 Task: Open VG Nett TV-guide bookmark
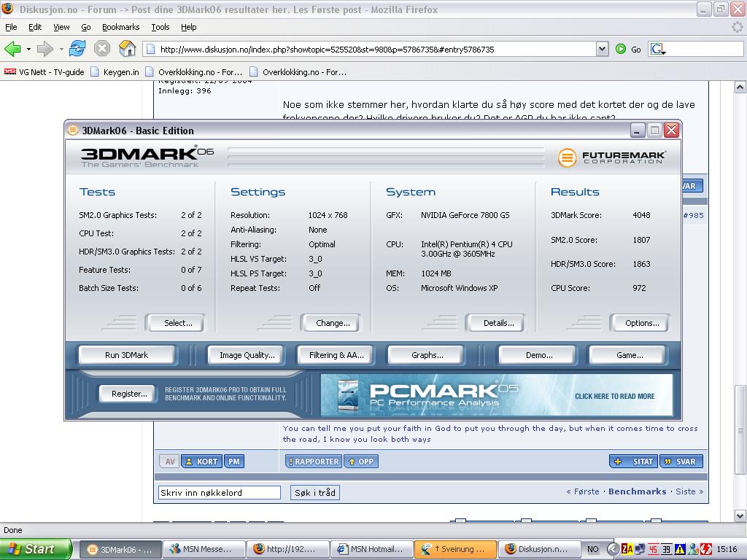tap(44, 72)
